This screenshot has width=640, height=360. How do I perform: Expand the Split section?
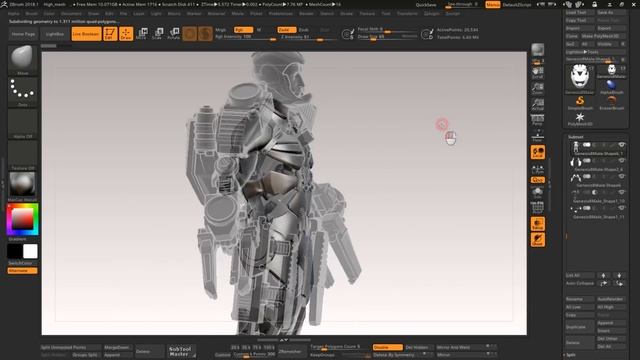click(571, 355)
